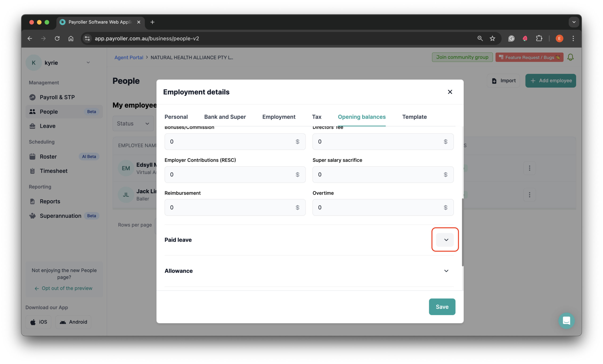Viewport: 603px width, 364px height.
Task: Open the kyrie account dropdown
Action: (88, 63)
